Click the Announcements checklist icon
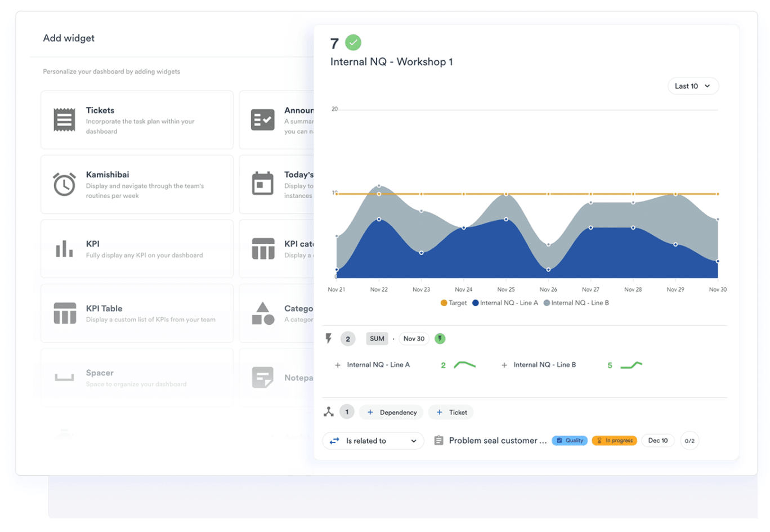This screenshot has width=770, height=532. pos(262,119)
